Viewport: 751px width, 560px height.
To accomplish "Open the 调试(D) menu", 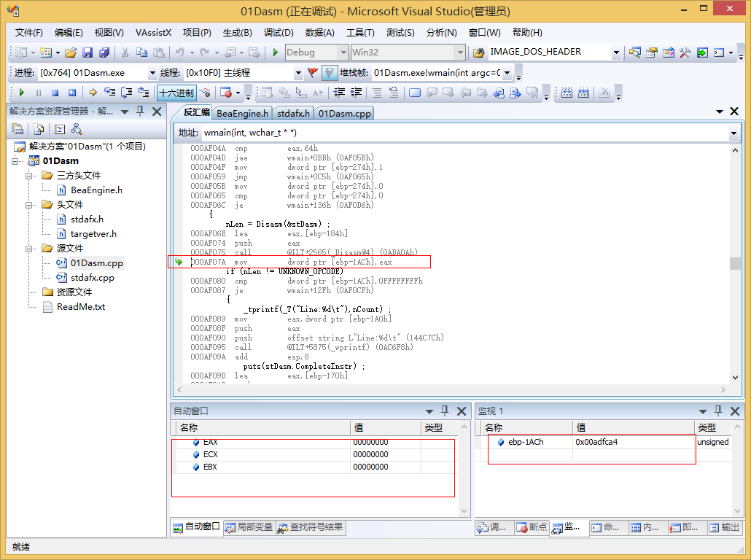I will 279,33.
